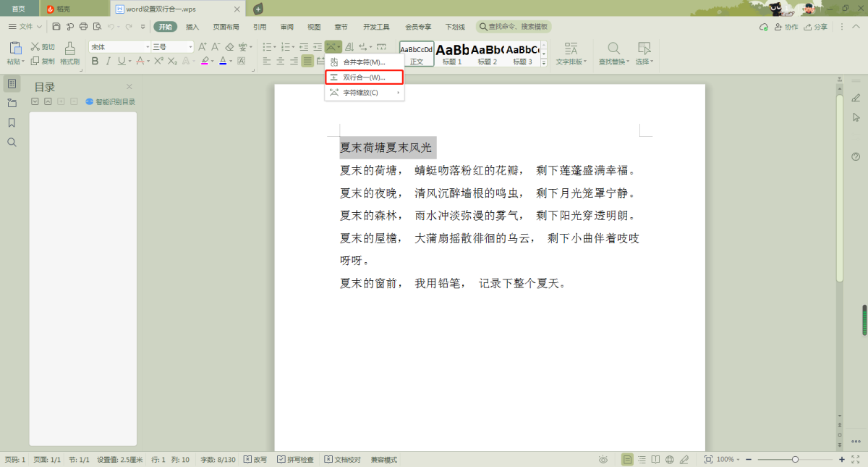
Task: Open the bookmark panel in left sidebar
Action: coord(12,122)
